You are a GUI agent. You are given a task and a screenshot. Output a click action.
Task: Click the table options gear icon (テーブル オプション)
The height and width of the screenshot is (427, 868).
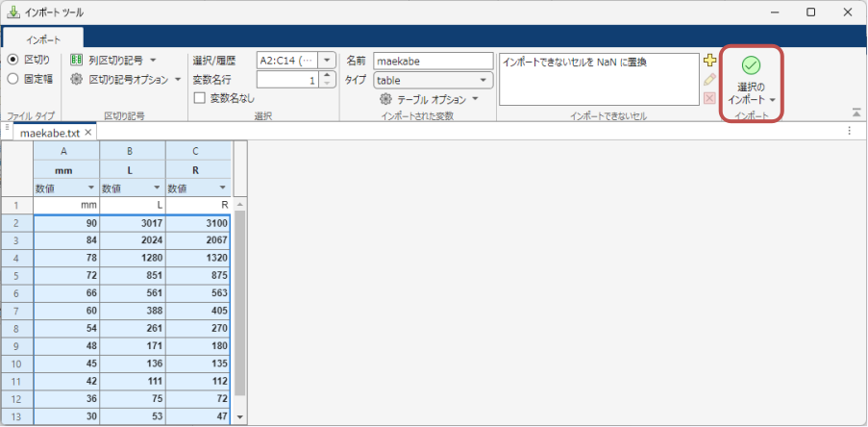coord(385,99)
